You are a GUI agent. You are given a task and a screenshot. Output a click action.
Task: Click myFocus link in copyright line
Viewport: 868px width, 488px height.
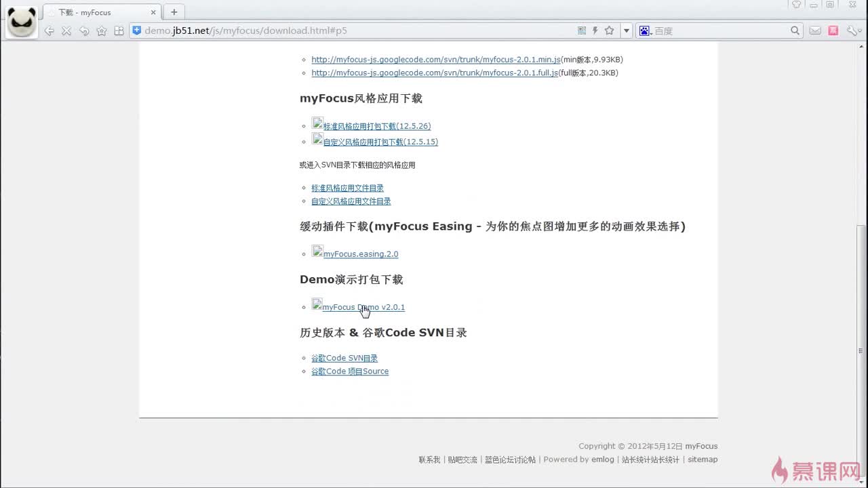coord(701,446)
